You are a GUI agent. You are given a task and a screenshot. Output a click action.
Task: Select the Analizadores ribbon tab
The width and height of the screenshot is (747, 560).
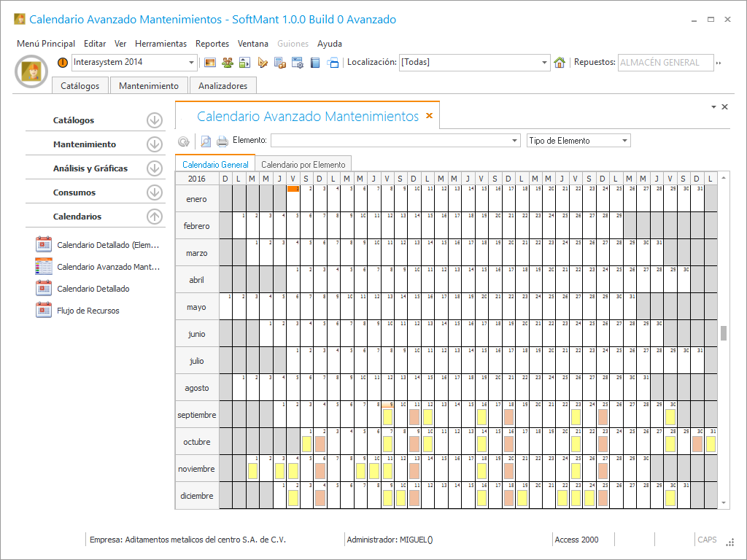(222, 85)
